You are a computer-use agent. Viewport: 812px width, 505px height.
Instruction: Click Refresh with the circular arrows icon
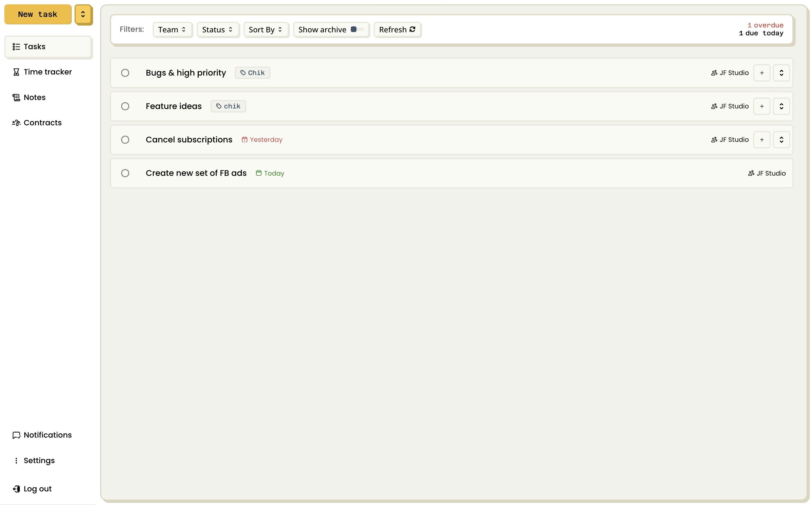397,30
